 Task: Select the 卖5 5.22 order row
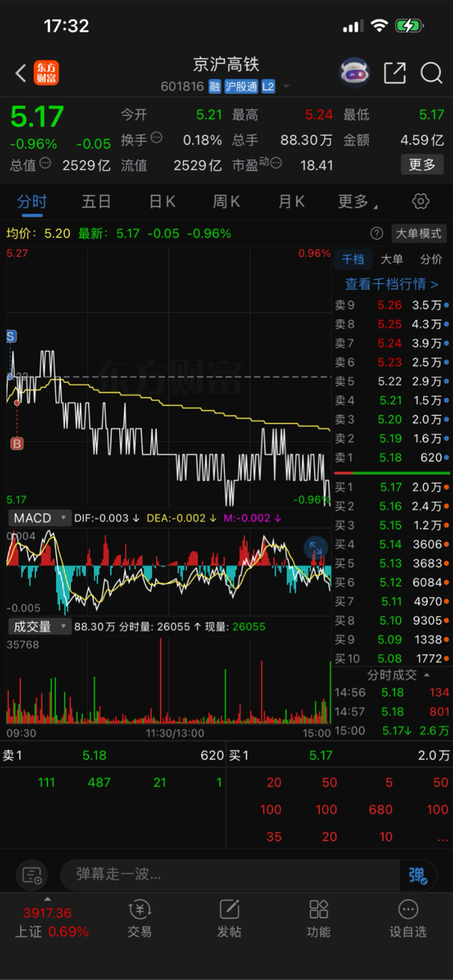(392, 381)
